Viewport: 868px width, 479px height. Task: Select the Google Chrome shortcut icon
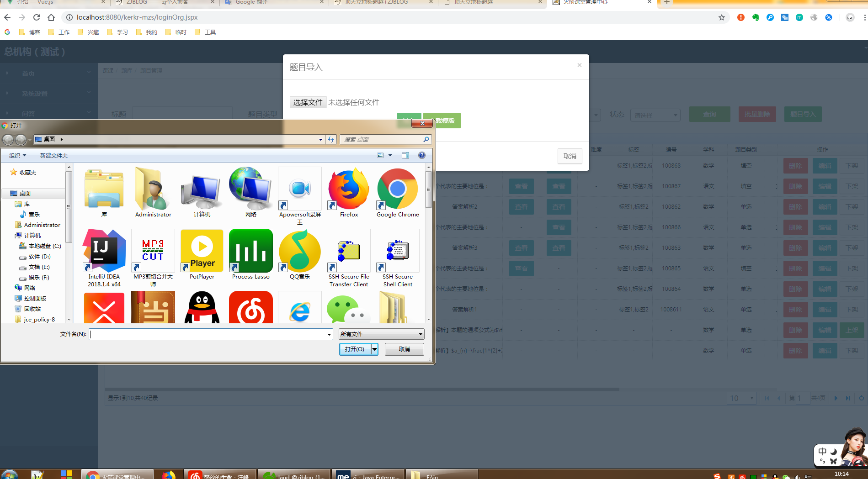[x=397, y=189]
